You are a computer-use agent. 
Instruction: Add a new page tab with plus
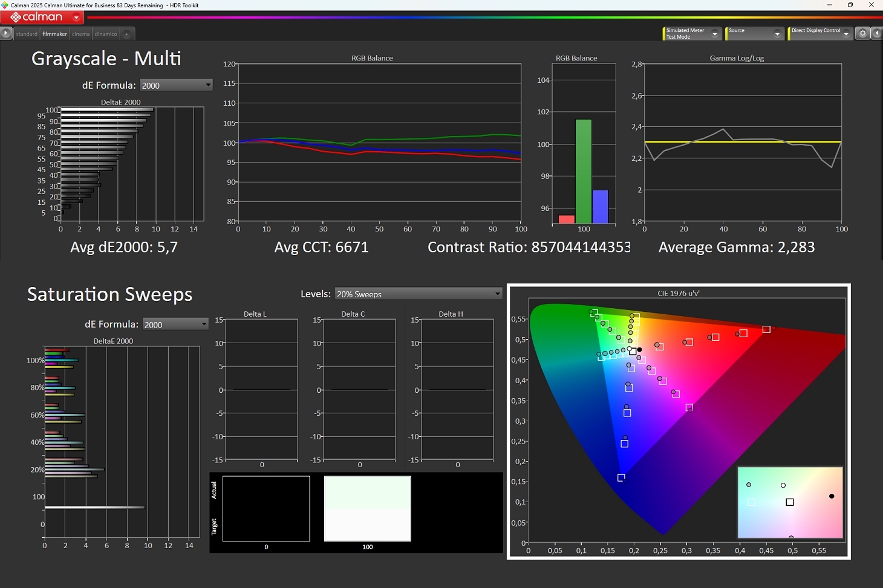coord(127,34)
